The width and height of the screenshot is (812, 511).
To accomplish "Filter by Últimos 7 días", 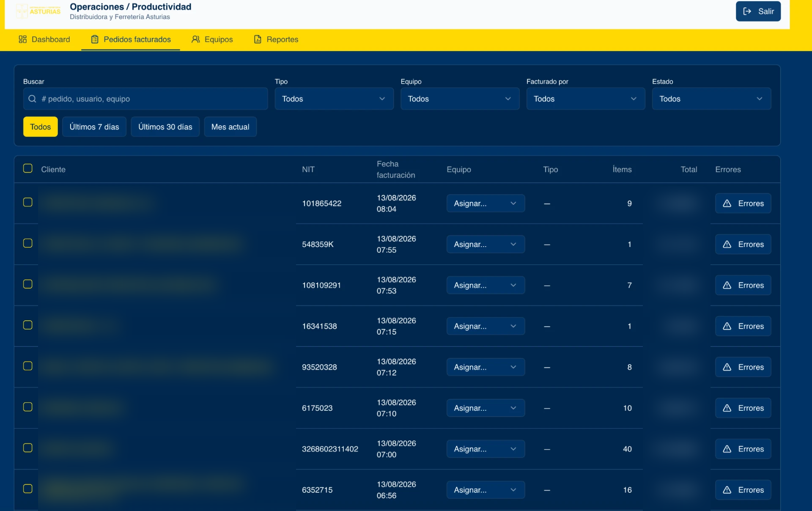I will [x=94, y=127].
